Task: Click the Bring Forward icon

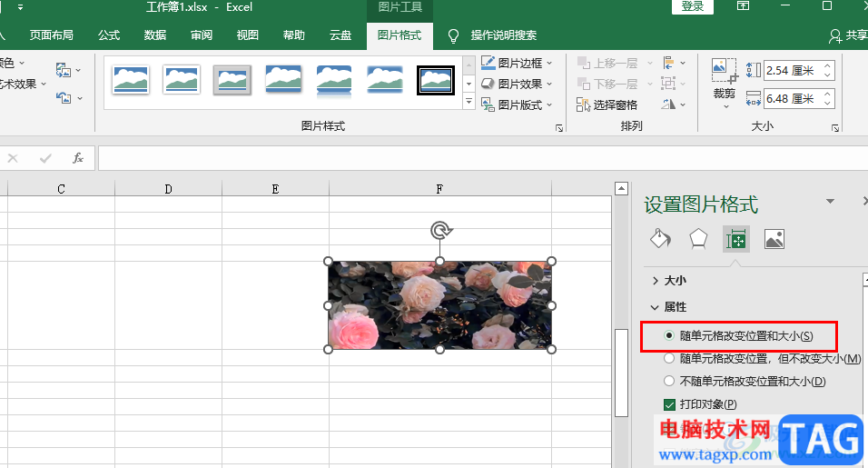Action: 584,63
